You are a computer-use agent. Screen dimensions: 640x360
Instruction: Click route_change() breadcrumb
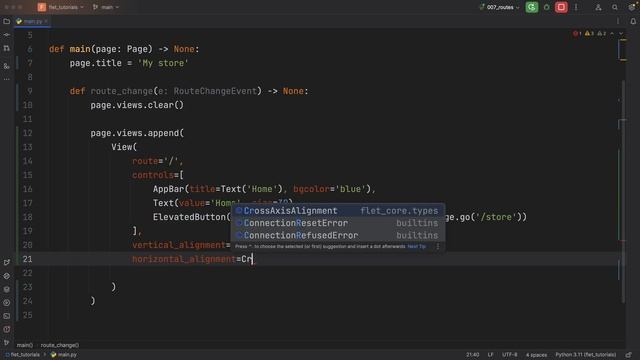[60, 345]
